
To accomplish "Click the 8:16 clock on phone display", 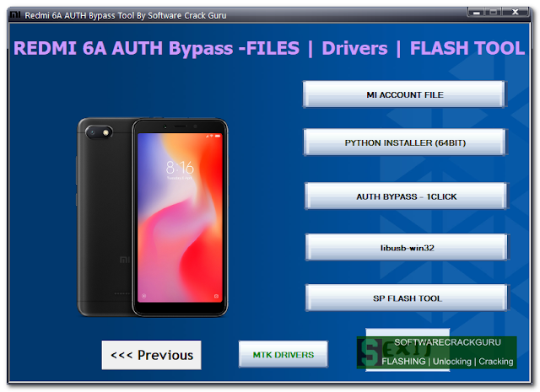I will (180, 168).
